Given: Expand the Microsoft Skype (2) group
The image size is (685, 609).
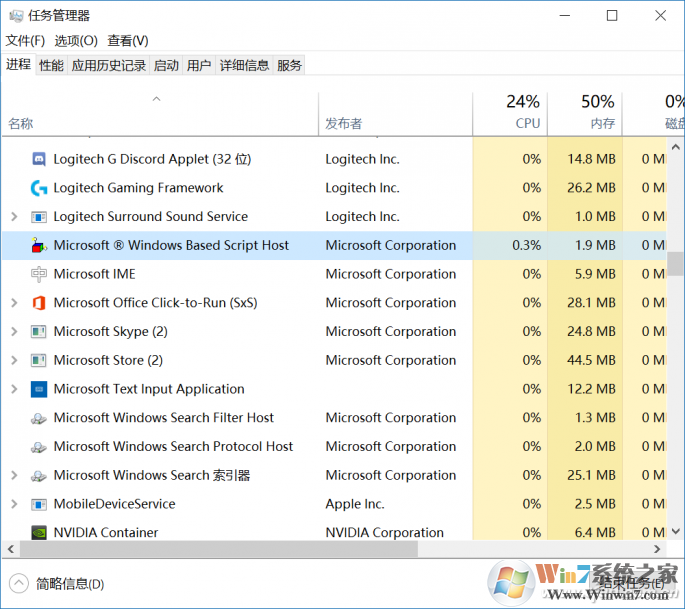Looking at the screenshot, I should click(x=14, y=332).
